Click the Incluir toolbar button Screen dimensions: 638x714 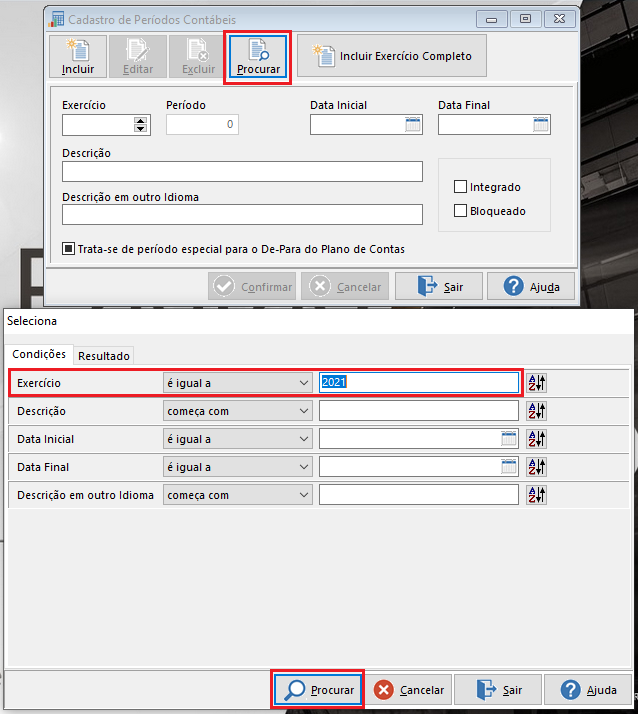pos(78,56)
